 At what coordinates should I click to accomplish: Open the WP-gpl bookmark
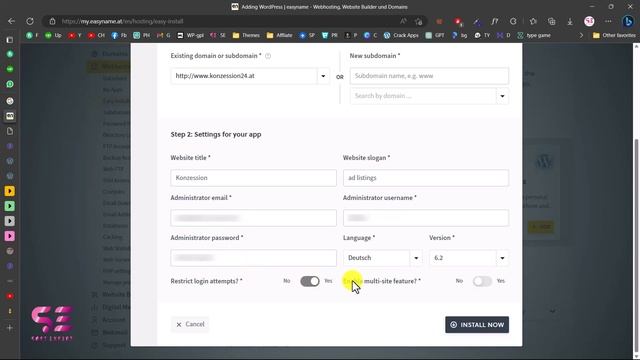pyautogui.click(x=190, y=36)
